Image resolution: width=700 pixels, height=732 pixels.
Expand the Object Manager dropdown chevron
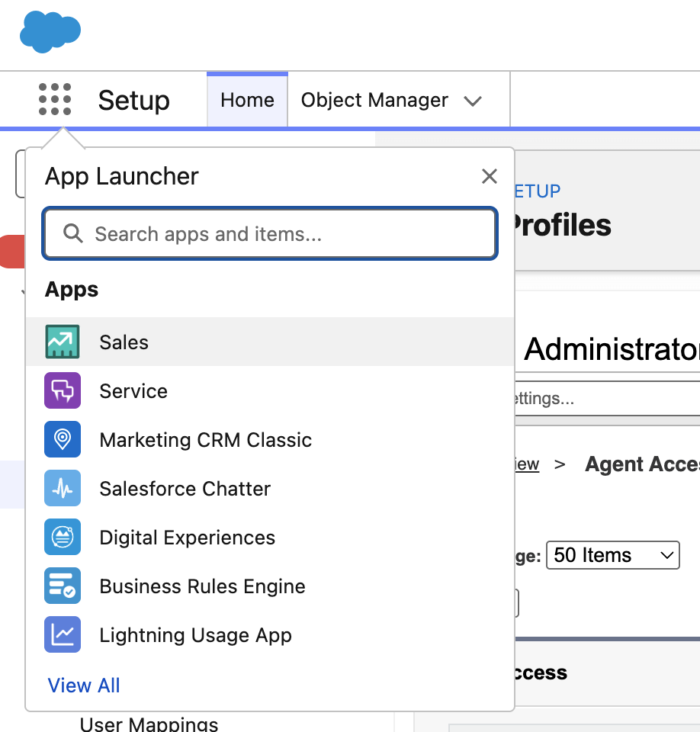473,101
